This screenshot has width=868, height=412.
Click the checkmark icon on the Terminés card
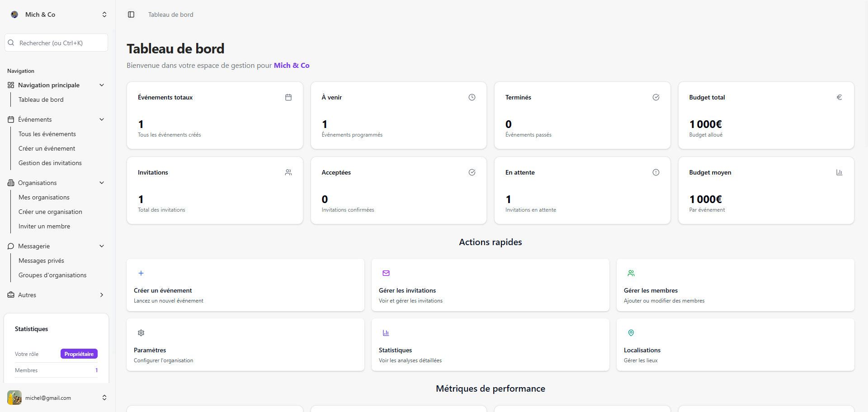click(656, 97)
